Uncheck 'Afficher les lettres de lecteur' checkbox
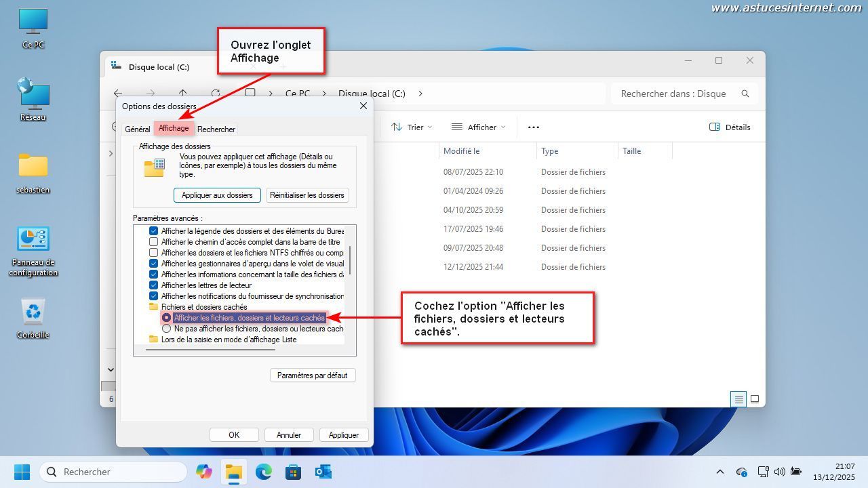This screenshot has width=868, height=488. point(154,285)
